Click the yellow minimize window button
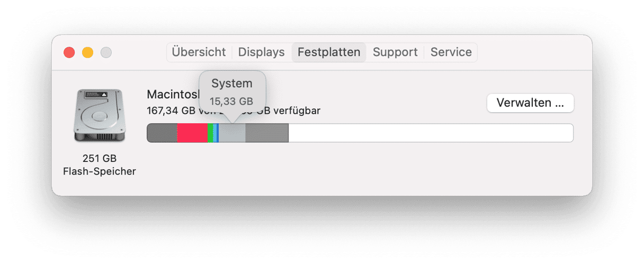644x264 pixels. 87,52
